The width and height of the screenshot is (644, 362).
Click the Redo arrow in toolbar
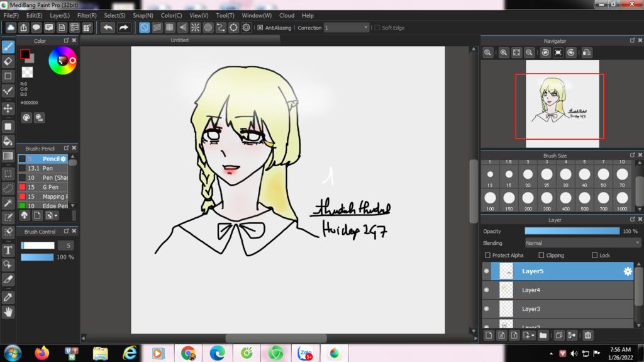[x=123, y=28]
